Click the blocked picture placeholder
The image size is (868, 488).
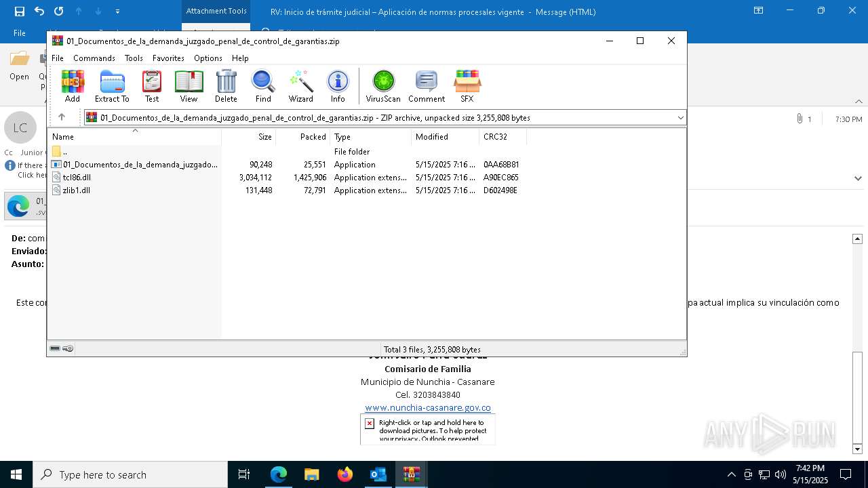click(x=428, y=428)
